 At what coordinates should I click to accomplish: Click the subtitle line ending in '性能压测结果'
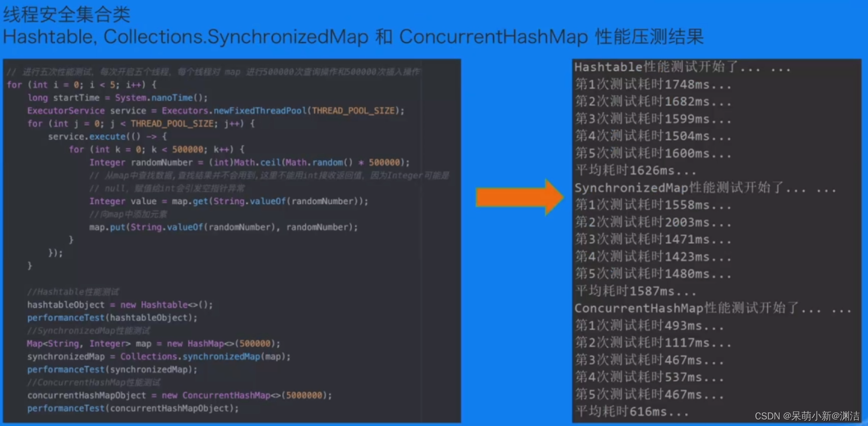[353, 37]
